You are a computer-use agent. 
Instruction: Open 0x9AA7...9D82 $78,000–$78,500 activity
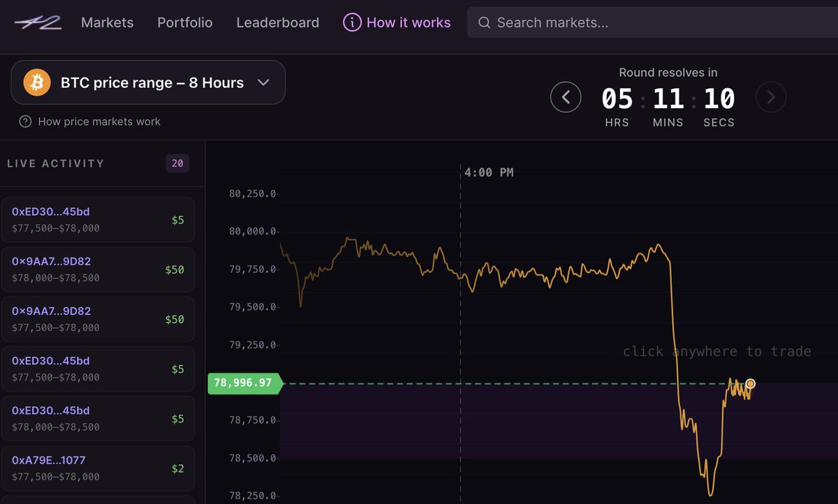tap(98, 269)
